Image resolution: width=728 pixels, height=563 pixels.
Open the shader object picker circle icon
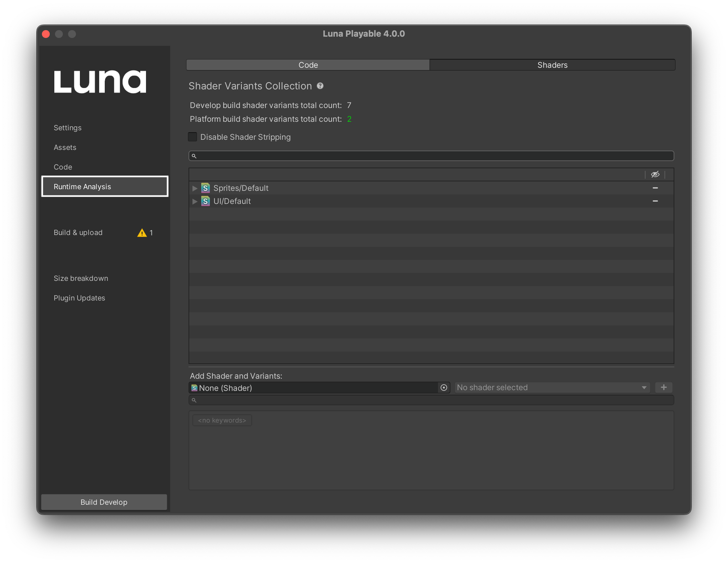coord(444,388)
